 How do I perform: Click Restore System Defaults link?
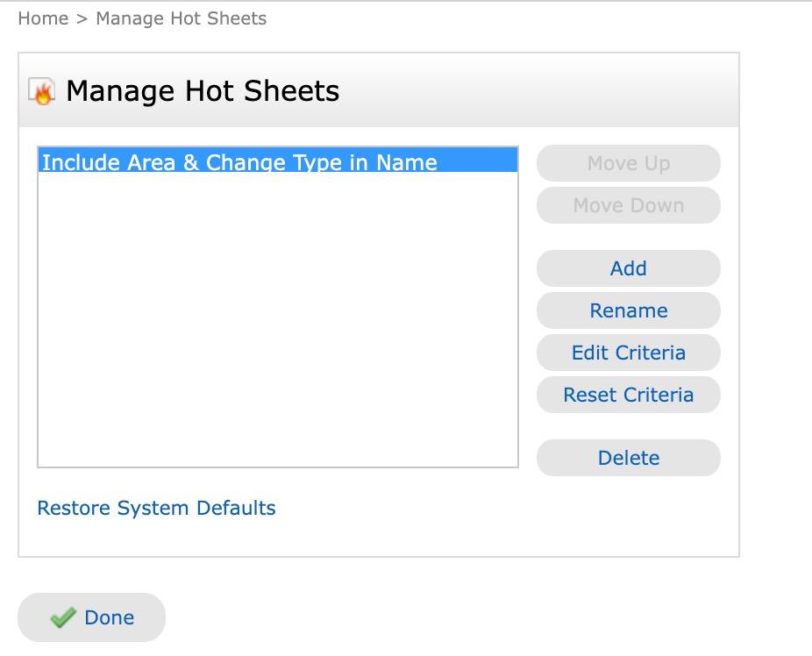click(156, 509)
